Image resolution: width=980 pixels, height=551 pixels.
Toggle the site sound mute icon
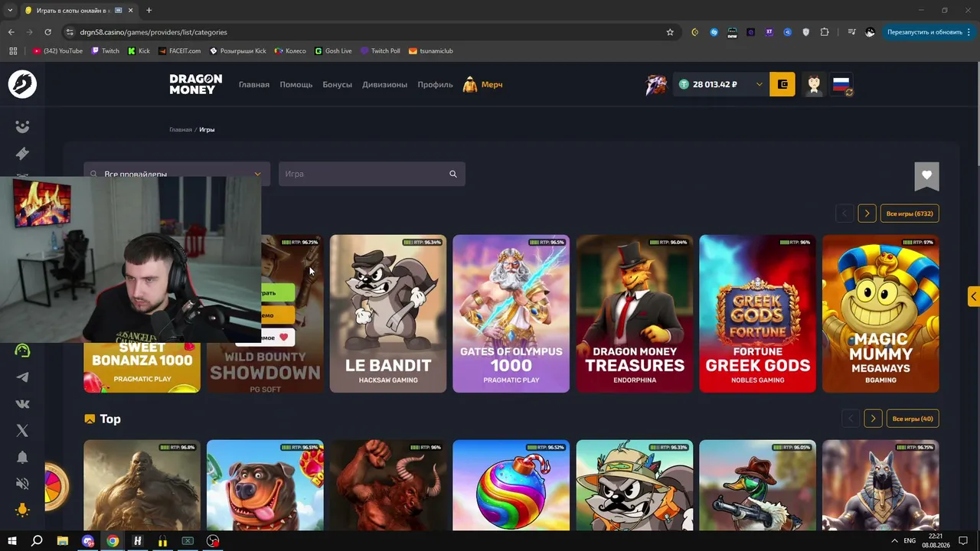[22, 484]
